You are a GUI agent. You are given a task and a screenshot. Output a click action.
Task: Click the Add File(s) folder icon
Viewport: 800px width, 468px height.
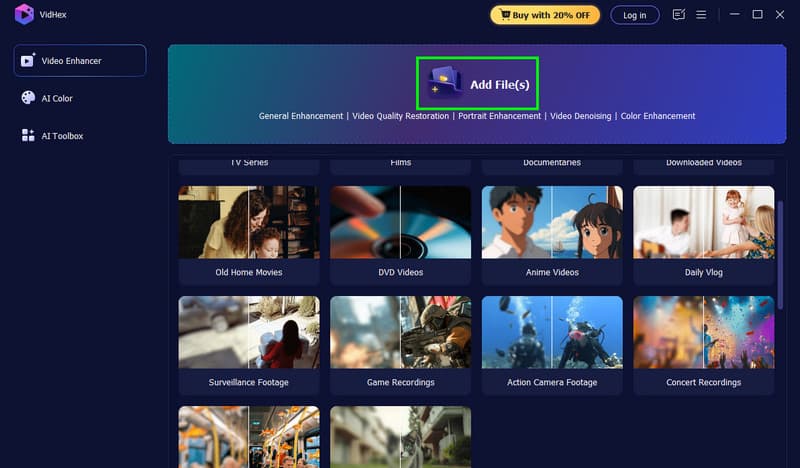point(445,82)
